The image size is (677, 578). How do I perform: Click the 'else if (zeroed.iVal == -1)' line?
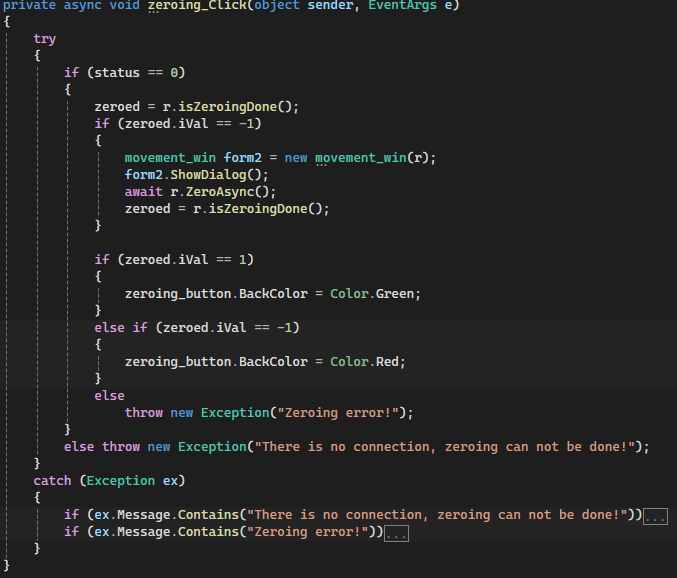197,328
